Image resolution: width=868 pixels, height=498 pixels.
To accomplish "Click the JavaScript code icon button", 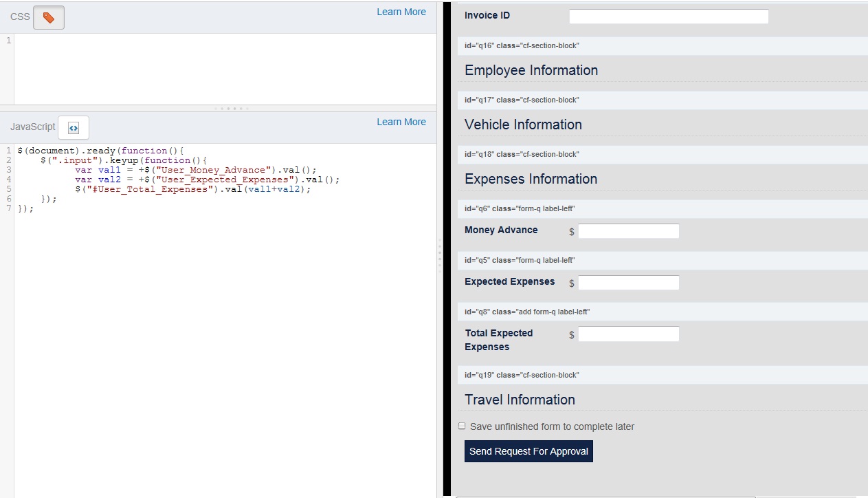I will [x=74, y=127].
